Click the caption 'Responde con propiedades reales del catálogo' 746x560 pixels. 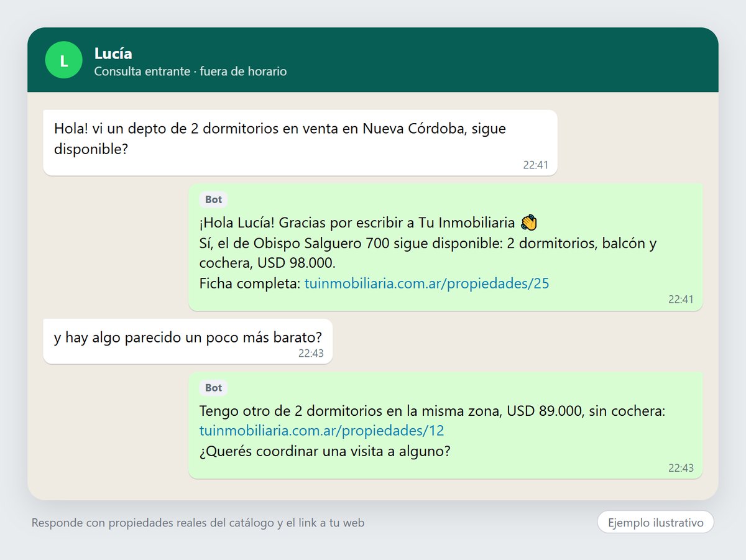point(153,523)
